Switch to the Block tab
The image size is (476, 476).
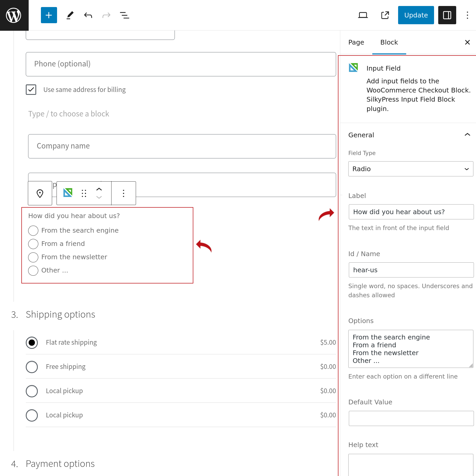(x=389, y=42)
